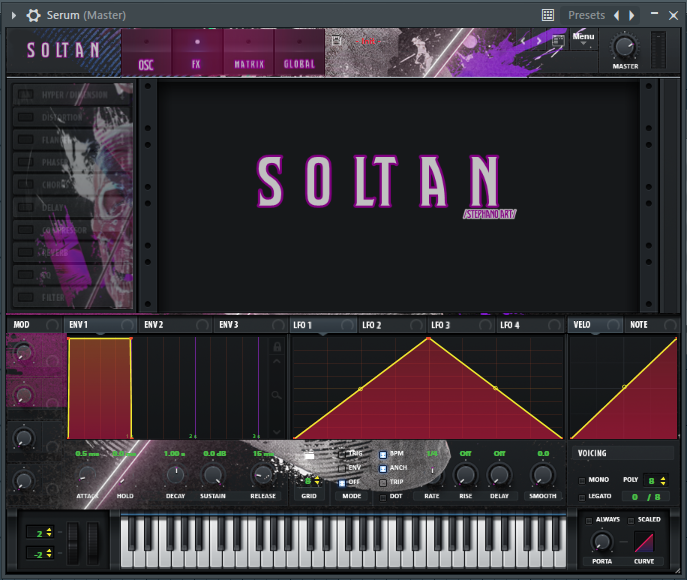Viewport: 687px width, 580px height.
Task: Toggle the envelope lock icon
Action: [277, 347]
